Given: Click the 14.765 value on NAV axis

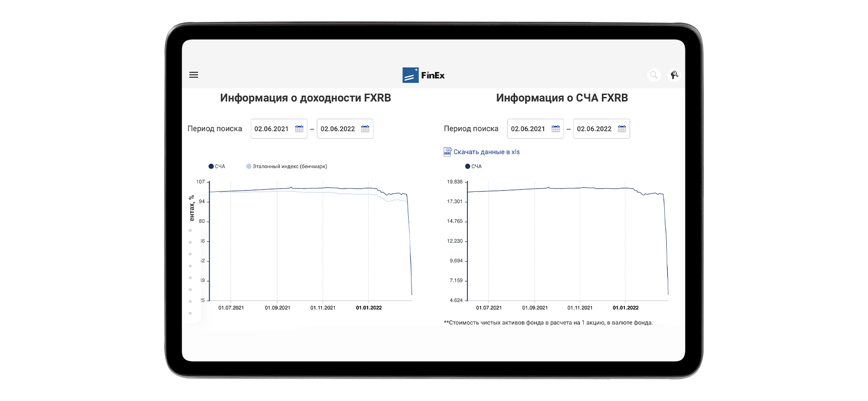Looking at the screenshot, I should coord(455,222).
